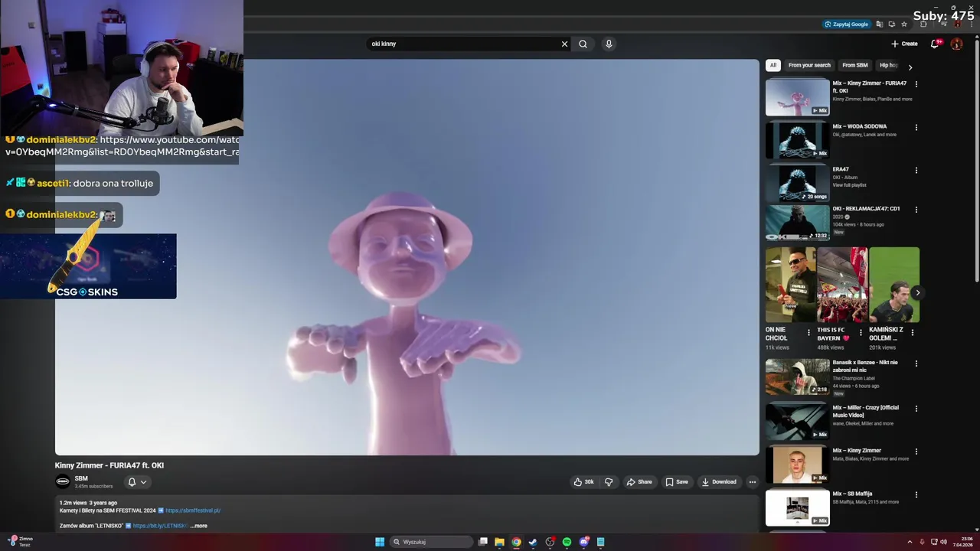Open the ON NIE CHCIOŁ short
The image size is (980, 551).
click(790, 285)
